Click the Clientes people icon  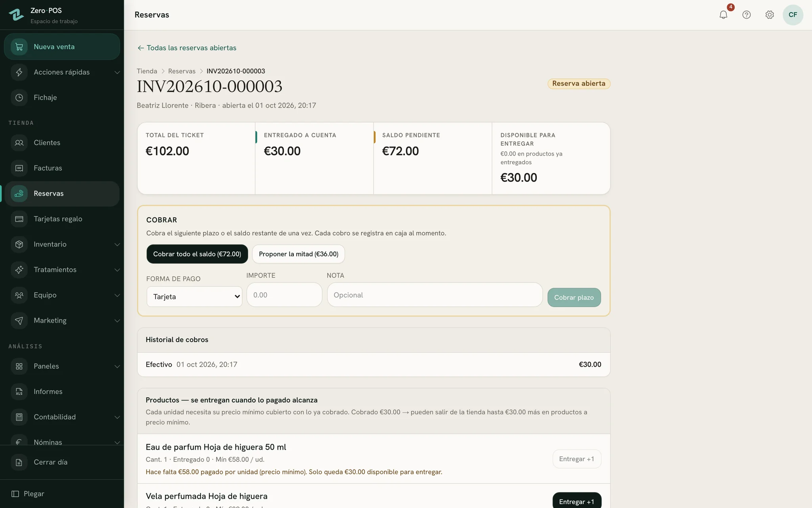pyautogui.click(x=19, y=143)
